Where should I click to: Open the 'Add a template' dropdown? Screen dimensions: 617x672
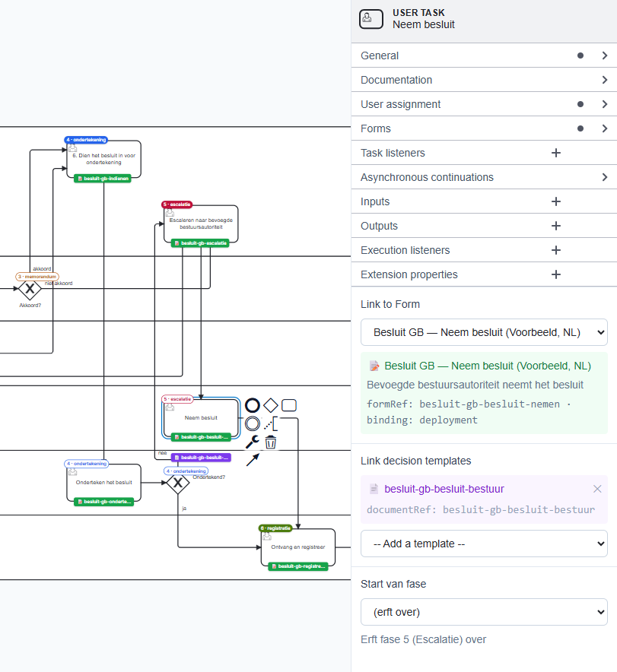[x=484, y=544]
